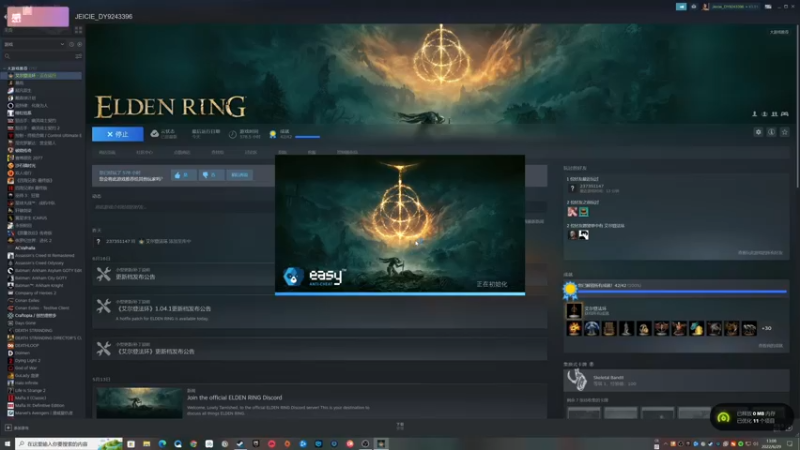Open the third patch notes announcement
Screen dimensions: 800x450
click(x=319, y=349)
